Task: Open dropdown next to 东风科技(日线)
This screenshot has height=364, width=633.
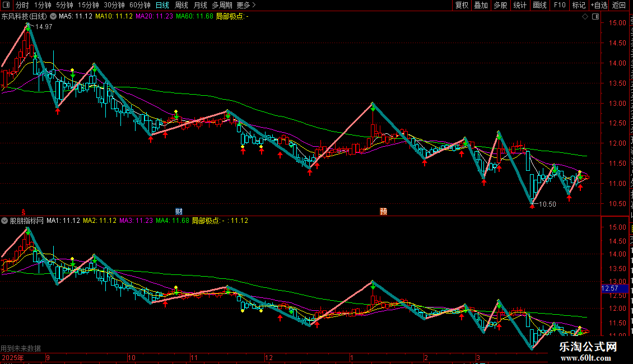Action: (53, 17)
